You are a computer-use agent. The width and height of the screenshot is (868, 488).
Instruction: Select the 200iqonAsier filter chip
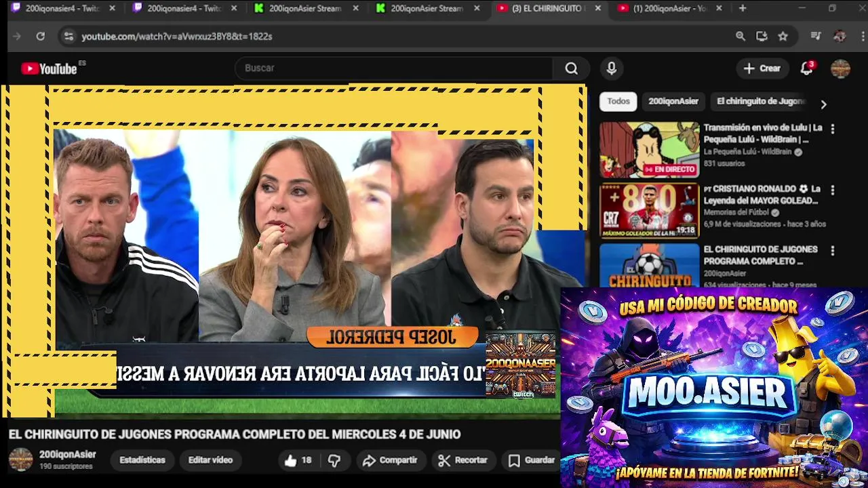(x=673, y=102)
